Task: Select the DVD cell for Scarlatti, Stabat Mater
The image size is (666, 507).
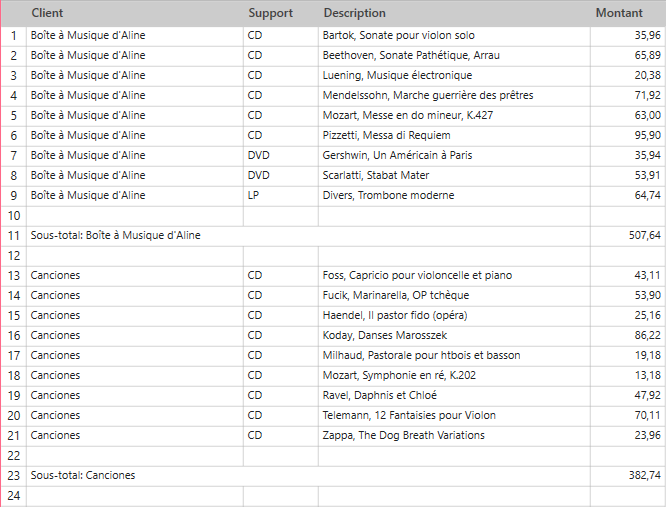Action: [259, 175]
